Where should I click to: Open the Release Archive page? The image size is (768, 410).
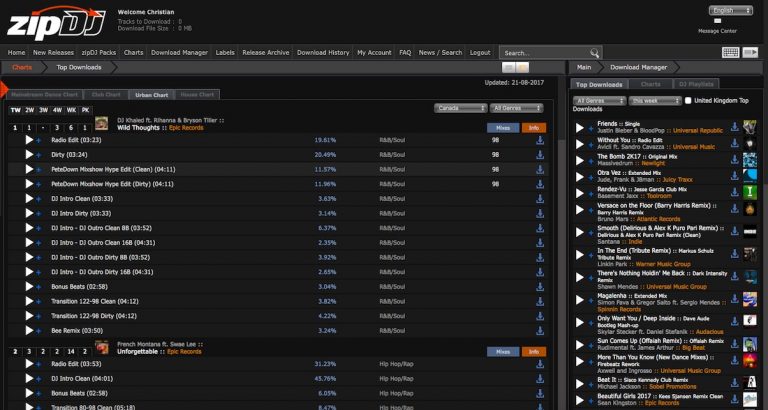[x=266, y=52]
